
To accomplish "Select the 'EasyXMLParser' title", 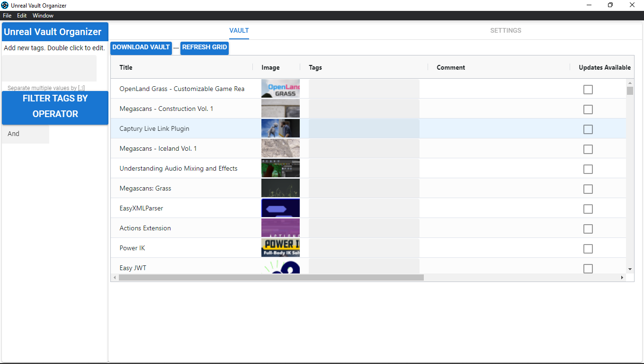I will pyautogui.click(x=141, y=209).
